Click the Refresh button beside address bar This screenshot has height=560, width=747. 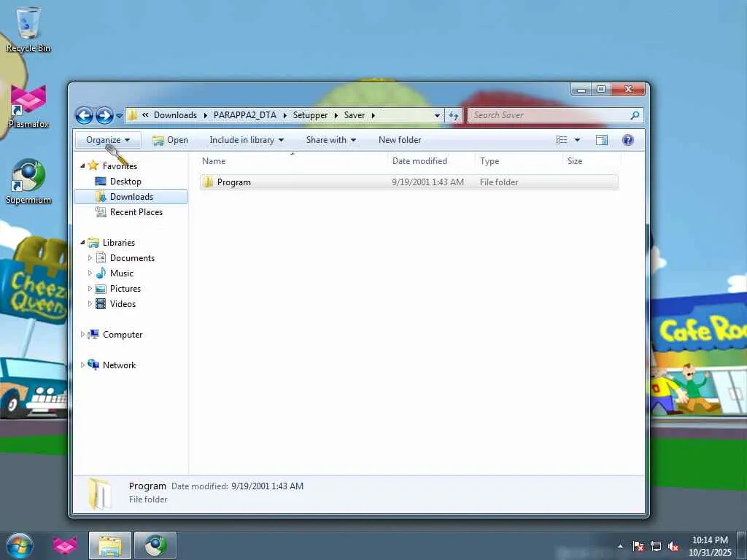[x=454, y=115]
